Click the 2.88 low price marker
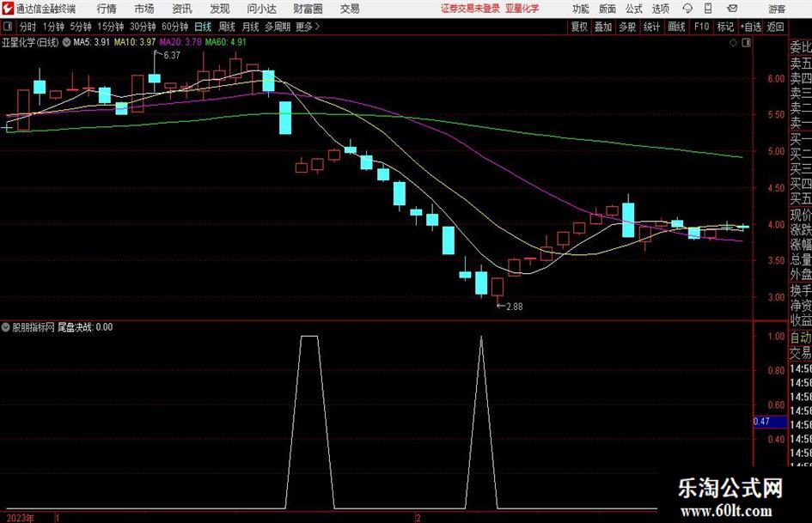812x523 pixels. coord(514,307)
